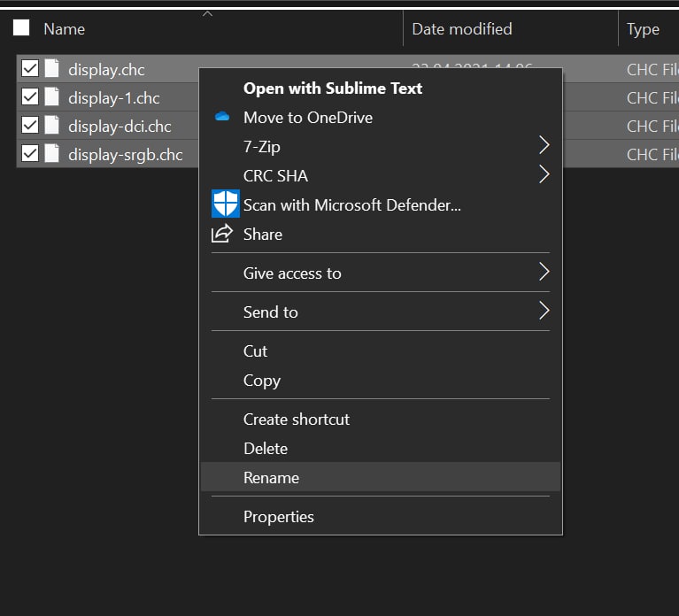The width and height of the screenshot is (679, 616).
Task: Expand the 7-Zip submenu arrow
Action: (544, 145)
